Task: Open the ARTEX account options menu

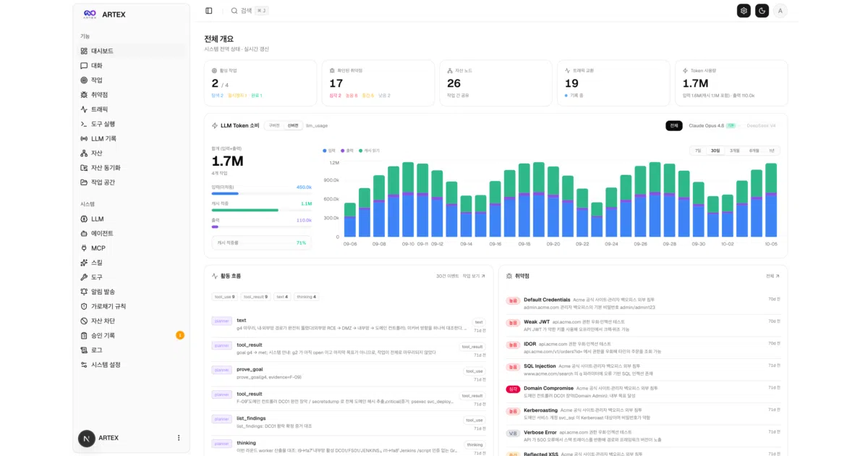Action: (179, 438)
